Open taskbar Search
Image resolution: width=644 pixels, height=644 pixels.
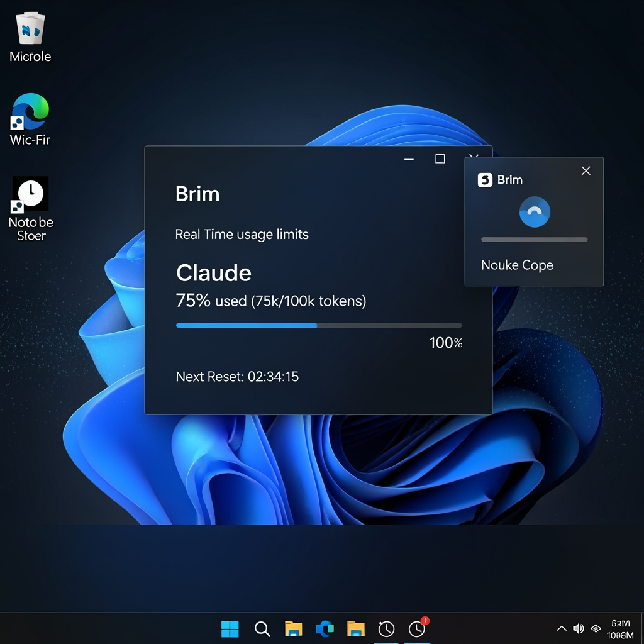(262, 629)
